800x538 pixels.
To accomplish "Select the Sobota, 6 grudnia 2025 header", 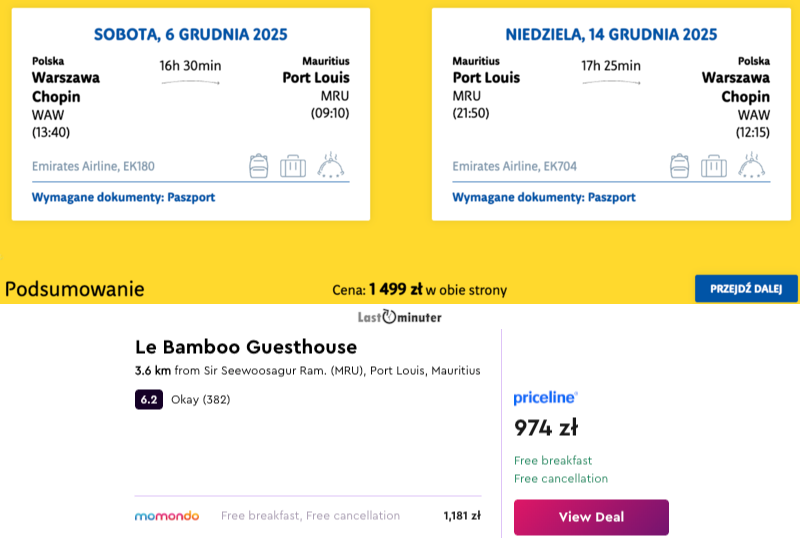I will tap(190, 34).
